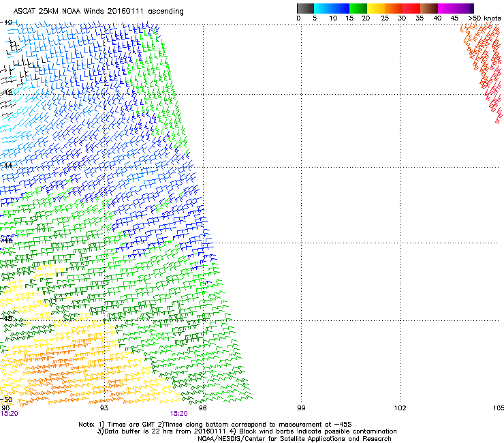Click the brown 35-40 knot legend color
The width and height of the screenshot is (504, 443).
(429, 8)
